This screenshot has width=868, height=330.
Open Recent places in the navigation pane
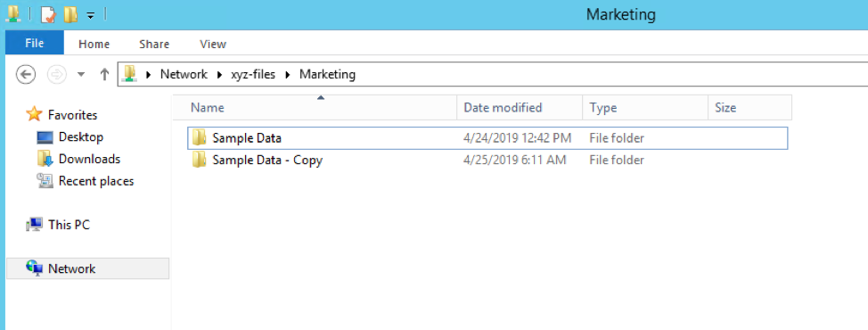95,181
